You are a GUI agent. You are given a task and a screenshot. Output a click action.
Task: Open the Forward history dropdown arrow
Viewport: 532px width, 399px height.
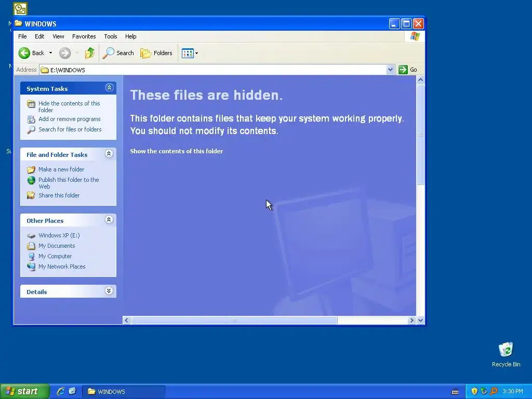click(x=77, y=53)
